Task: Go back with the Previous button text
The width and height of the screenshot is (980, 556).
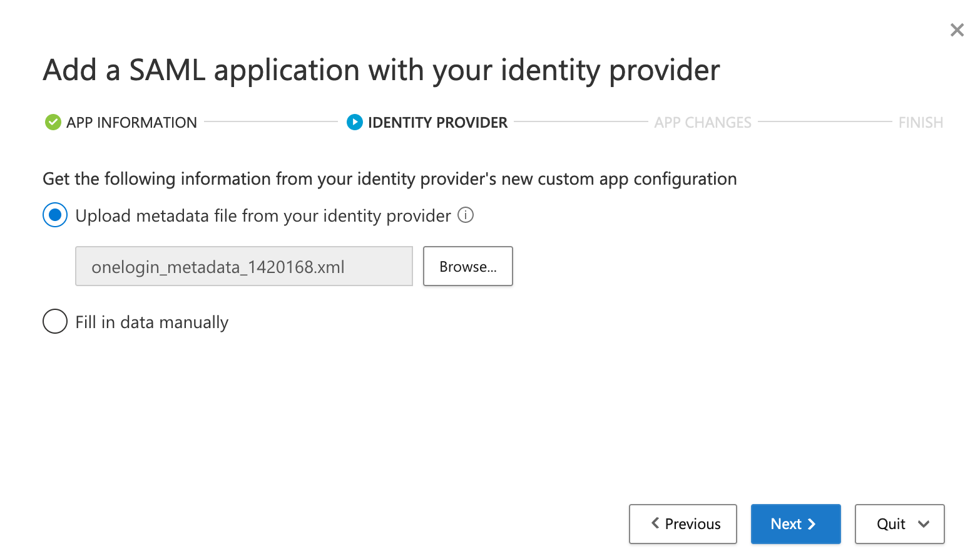Action: [x=693, y=524]
